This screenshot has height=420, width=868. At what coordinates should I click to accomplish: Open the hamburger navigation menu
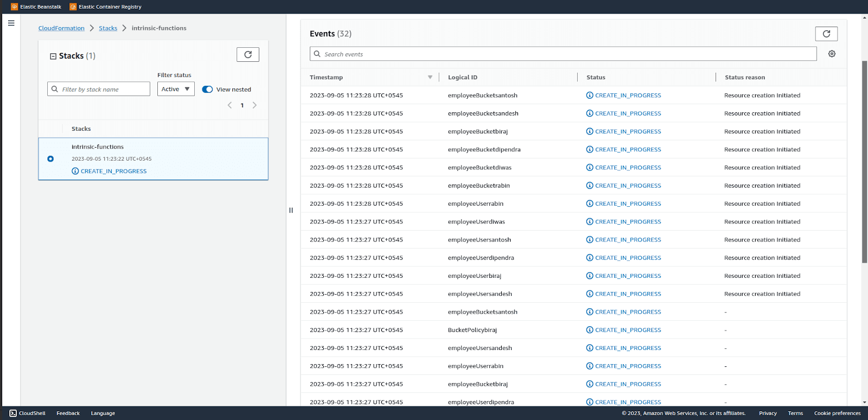click(x=11, y=23)
